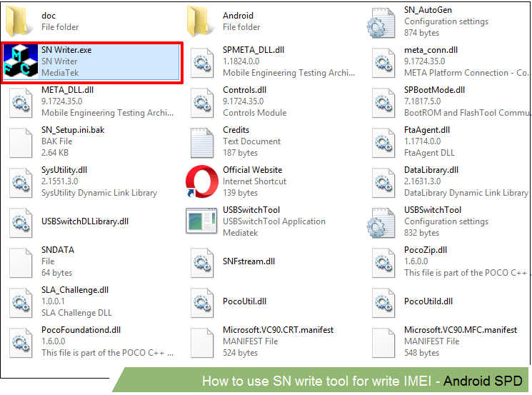Click the 'PocoZip.dll' file name

pyautogui.click(x=426, y=250)
